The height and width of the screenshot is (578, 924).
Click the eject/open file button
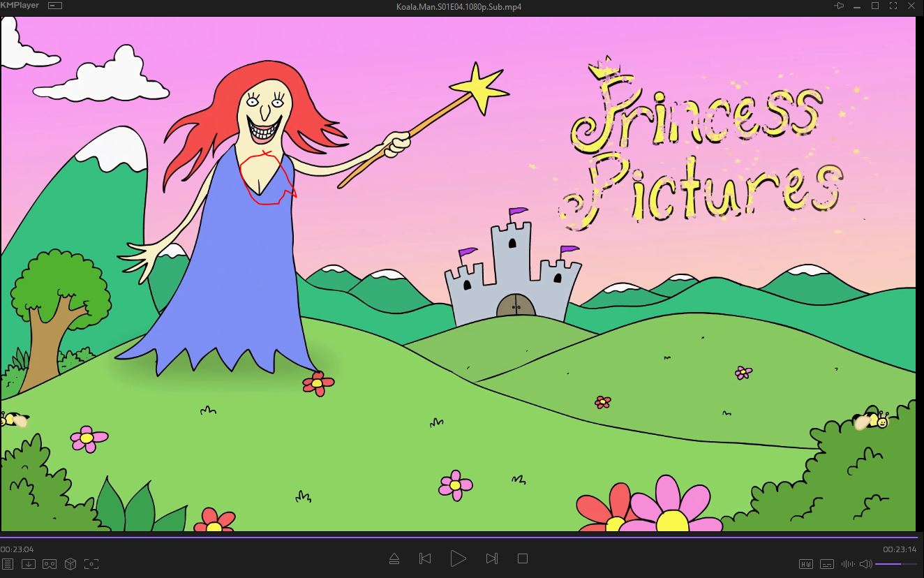click(394, 558)
